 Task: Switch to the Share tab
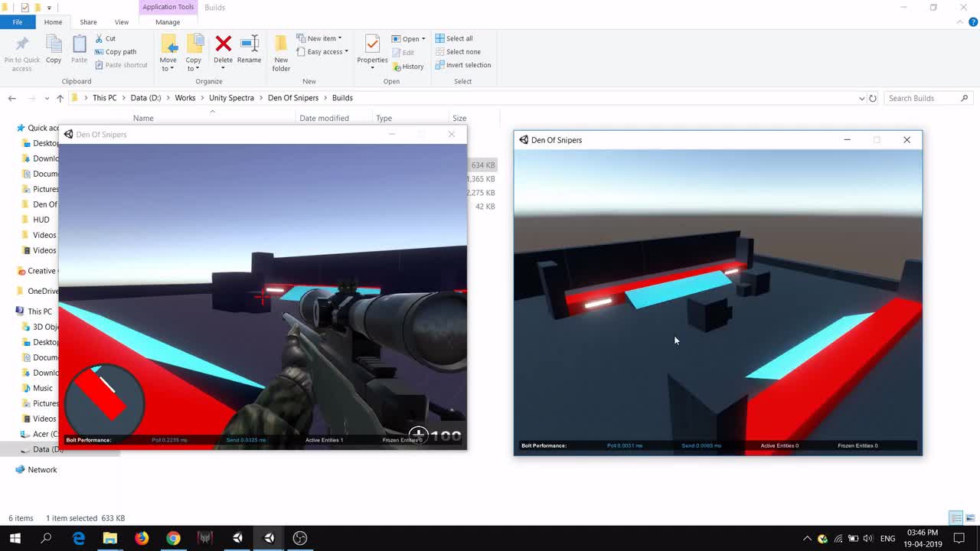(x=88, y=22)
